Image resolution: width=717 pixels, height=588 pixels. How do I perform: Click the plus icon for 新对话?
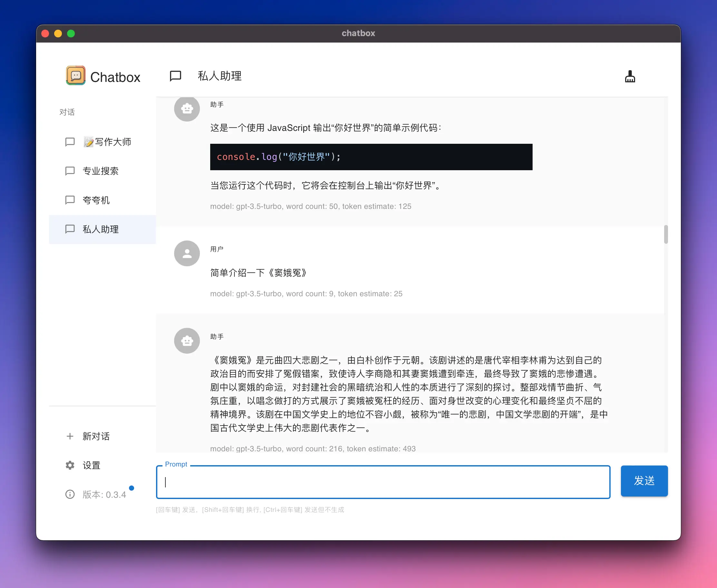pos(70,436)
